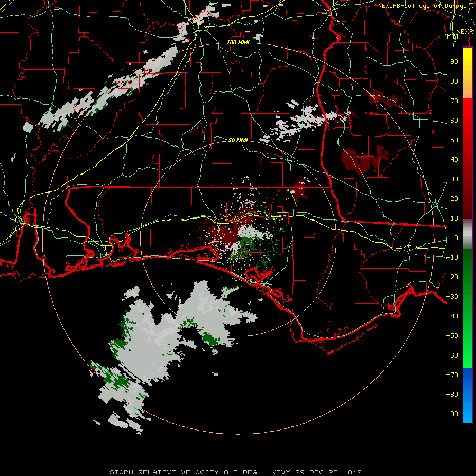Click the -30 value on velocity scale

click(x=452, y=297)
